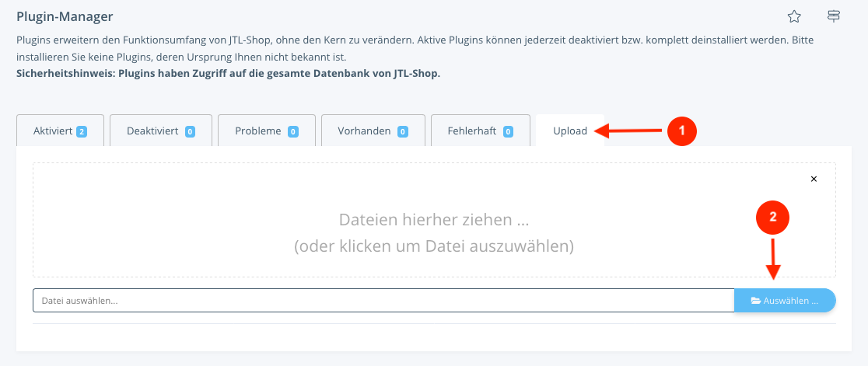Focus the Datei auswählen text field
This screenshot has width=868, height=366.
[x=383, y=301]
